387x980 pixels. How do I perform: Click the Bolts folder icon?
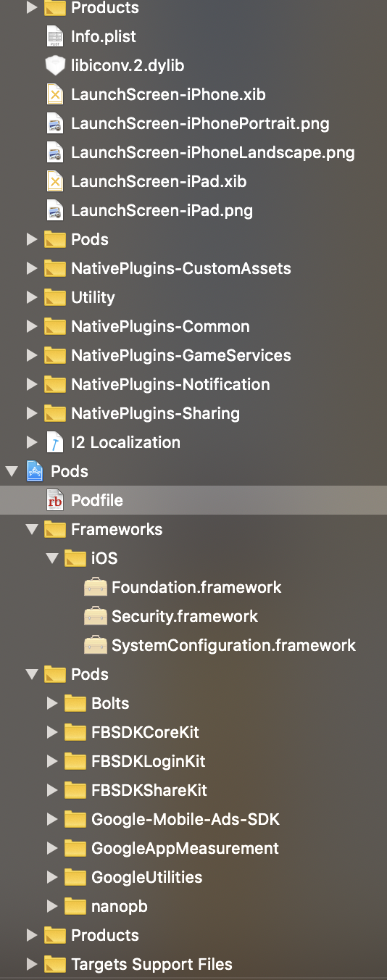point(75,703)
